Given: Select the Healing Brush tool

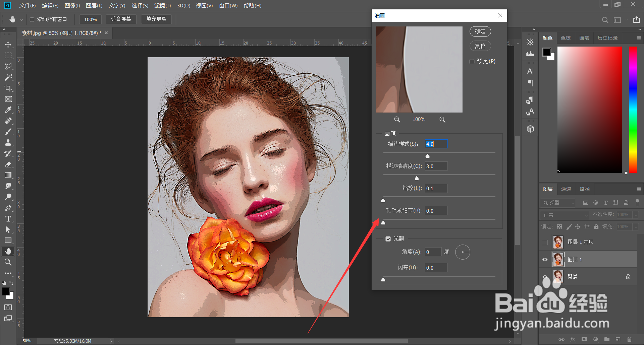Looking at the screenshot, I should coord(8,121).
